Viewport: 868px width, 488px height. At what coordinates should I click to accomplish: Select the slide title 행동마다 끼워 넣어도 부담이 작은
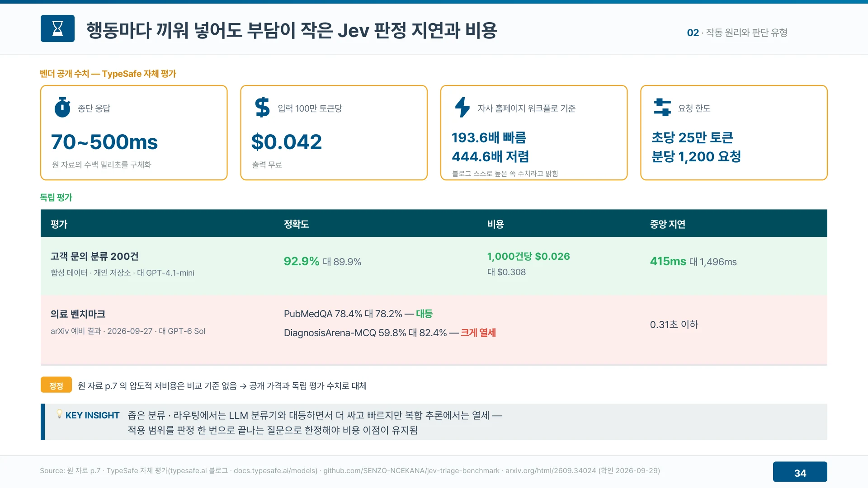pyautogui.click(x=209, y=30)
